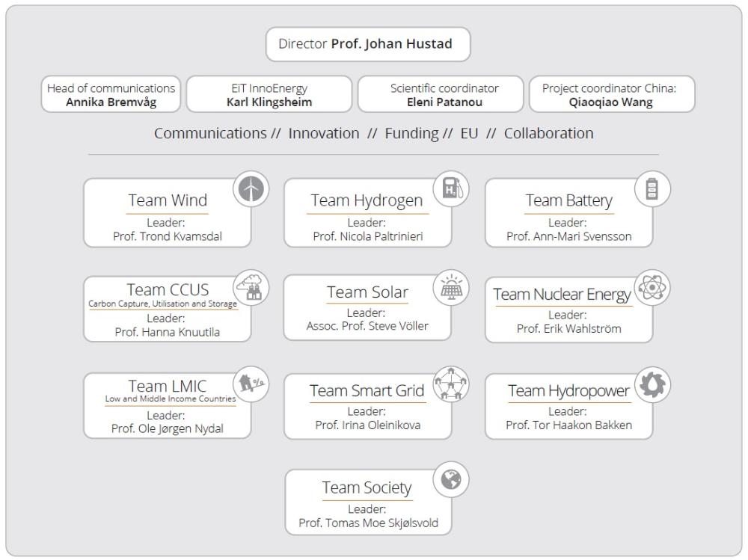Click the battery icon
Image resolution: width=748 pixels, height=560 pixels.
click(x=652, y=189)
